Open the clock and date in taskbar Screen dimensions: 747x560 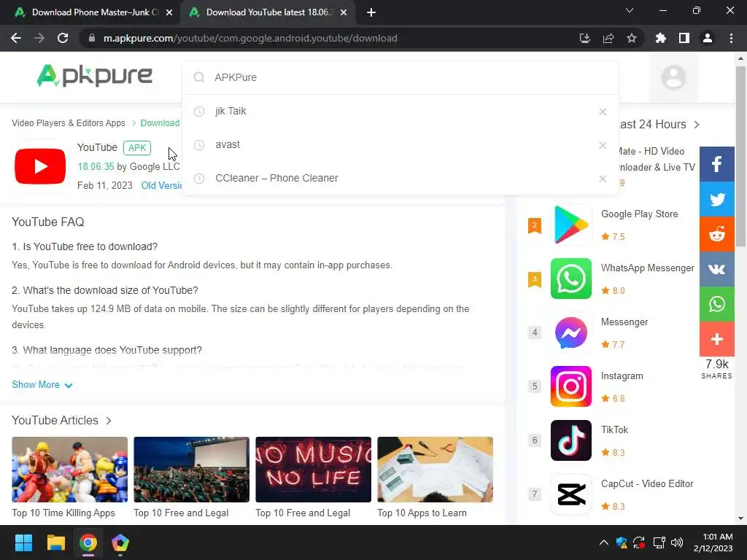tap(713, 542)
